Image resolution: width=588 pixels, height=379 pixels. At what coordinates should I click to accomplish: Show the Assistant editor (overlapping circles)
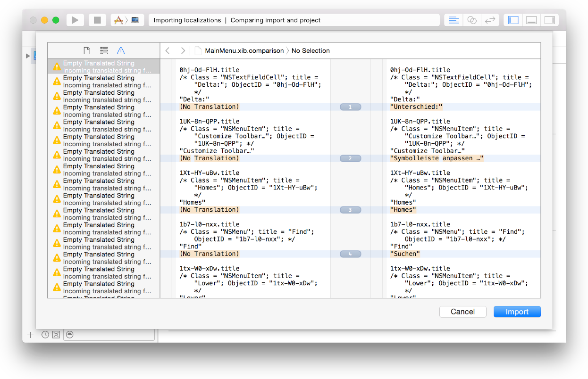pyautogui.click(x=471, y=20)
